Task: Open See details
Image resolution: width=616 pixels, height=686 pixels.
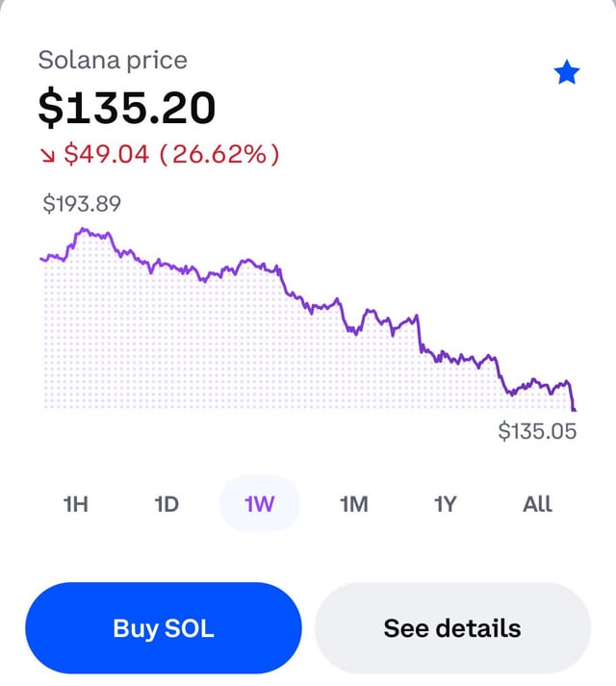Action: pyautogui.click(x=452, y=628)
